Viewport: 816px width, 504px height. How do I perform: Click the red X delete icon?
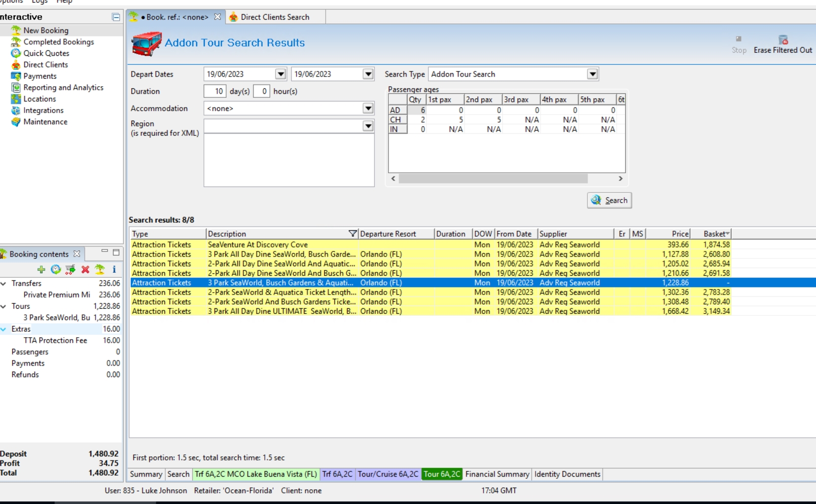85,269
